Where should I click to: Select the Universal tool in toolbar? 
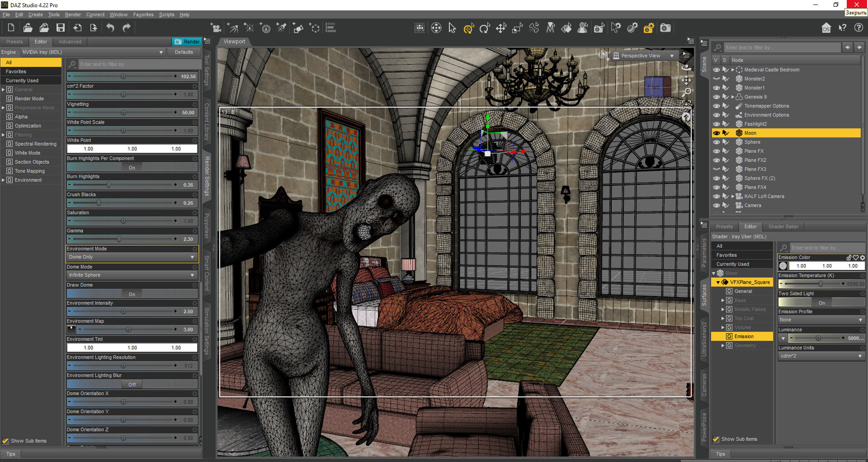pyautogui.click(x=468, y=28)
